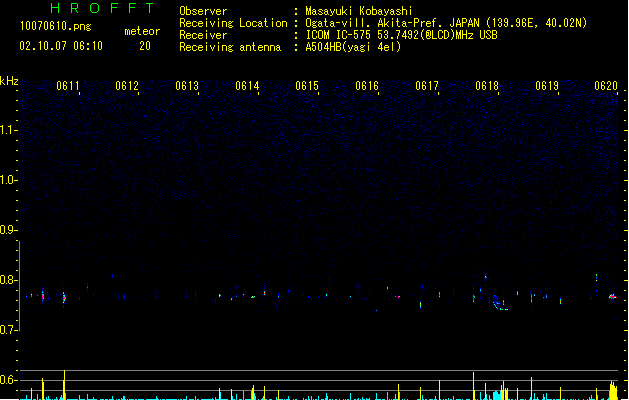The image size is (629, 400).
Task: Click the ICOM IC-575 receiver details
Action: (401, 35)
